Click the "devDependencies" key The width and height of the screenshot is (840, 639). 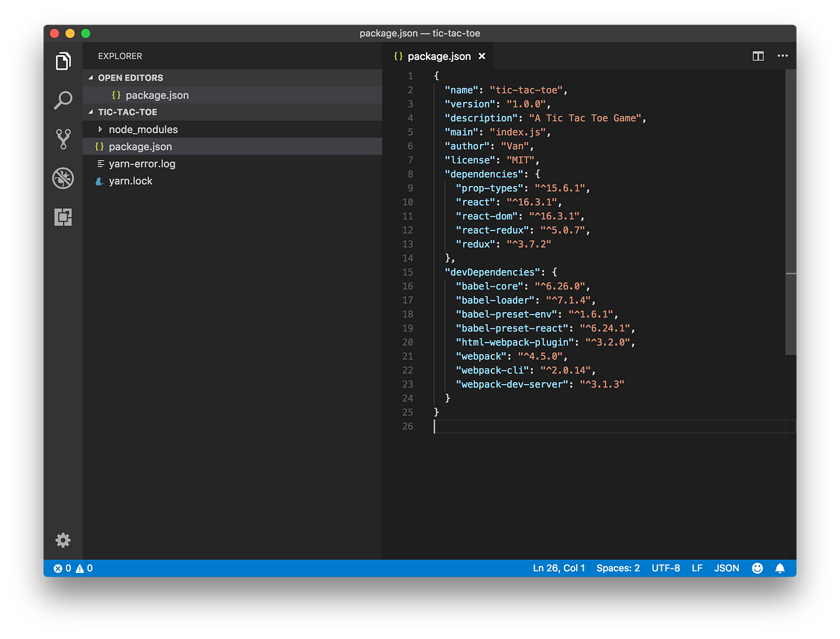493,272
